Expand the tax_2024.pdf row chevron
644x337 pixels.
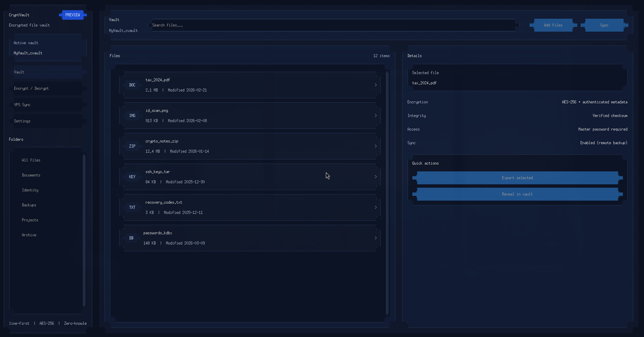(376, 85)
